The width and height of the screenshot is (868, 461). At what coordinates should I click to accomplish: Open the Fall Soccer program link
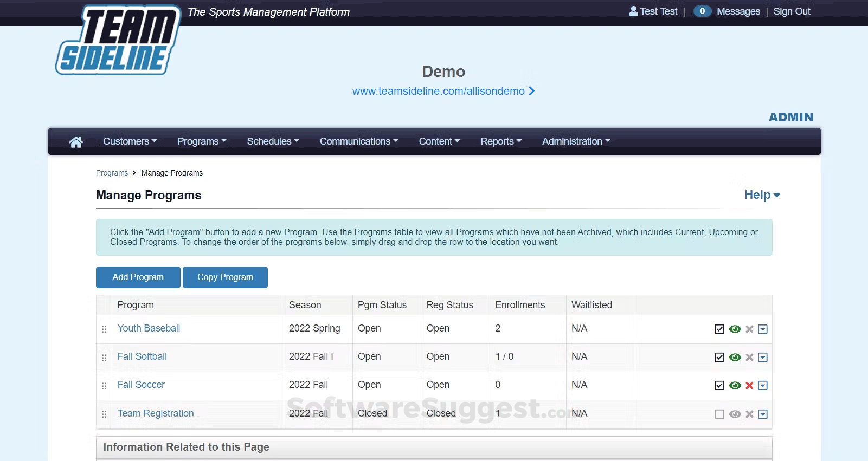[141, 385]
